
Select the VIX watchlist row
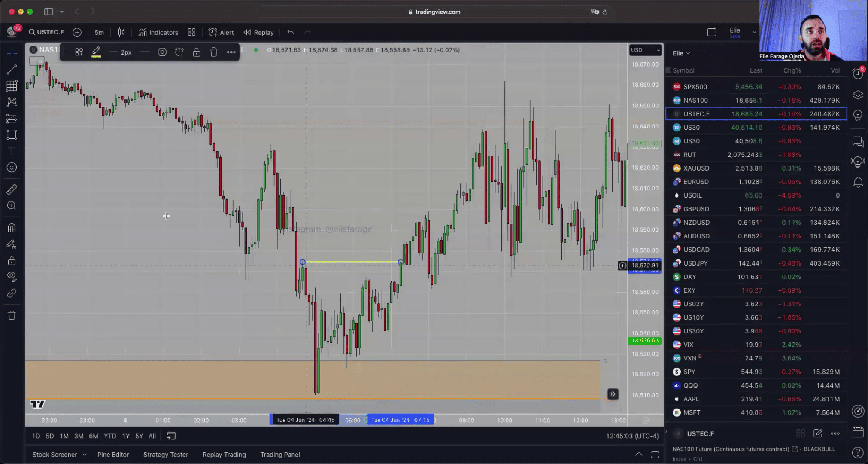pyautogui.click(x=756, y=345)
